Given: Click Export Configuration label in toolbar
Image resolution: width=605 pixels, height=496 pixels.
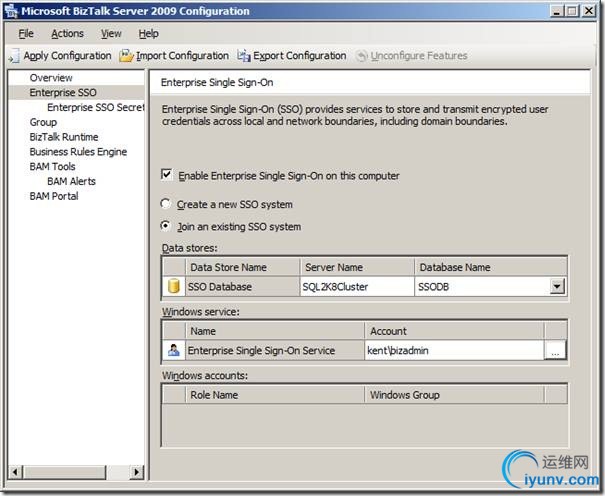Looking at the screenshot, I should [299, 56].
